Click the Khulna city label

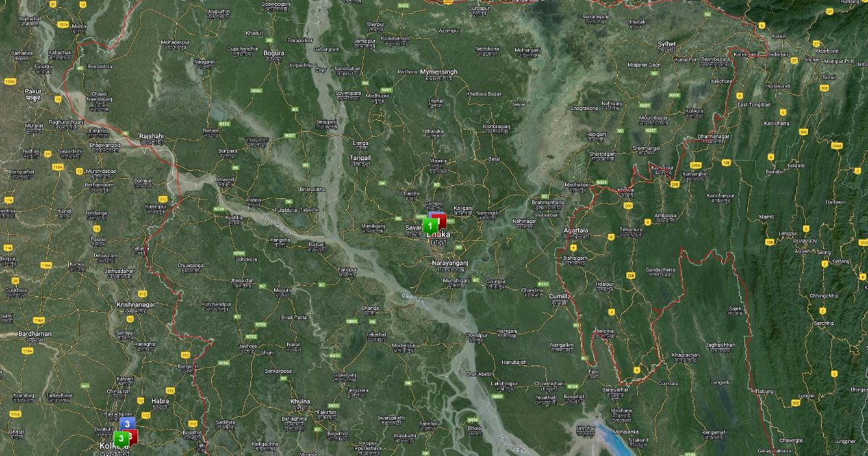coord(299,401)
